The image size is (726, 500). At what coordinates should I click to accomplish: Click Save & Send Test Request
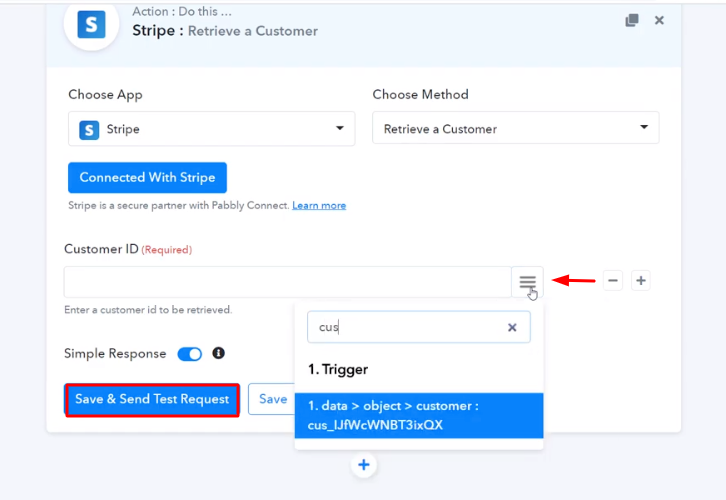[x=152, y=400]
